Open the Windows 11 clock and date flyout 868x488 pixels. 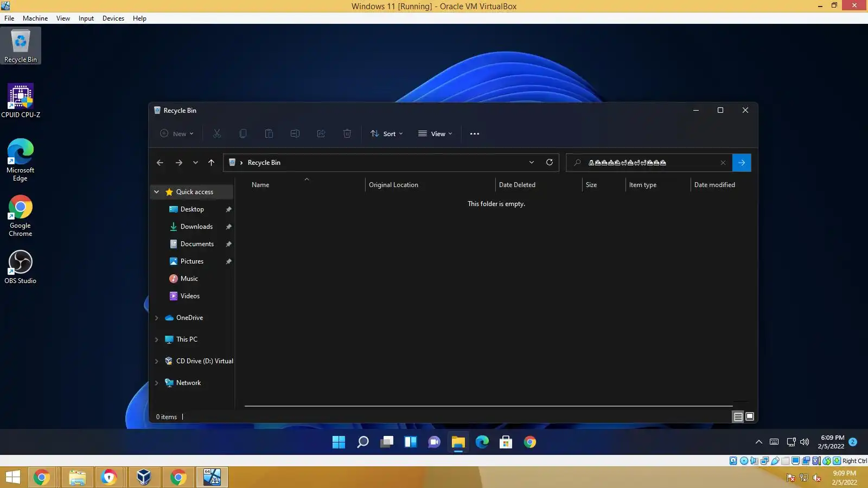[832, 442]
